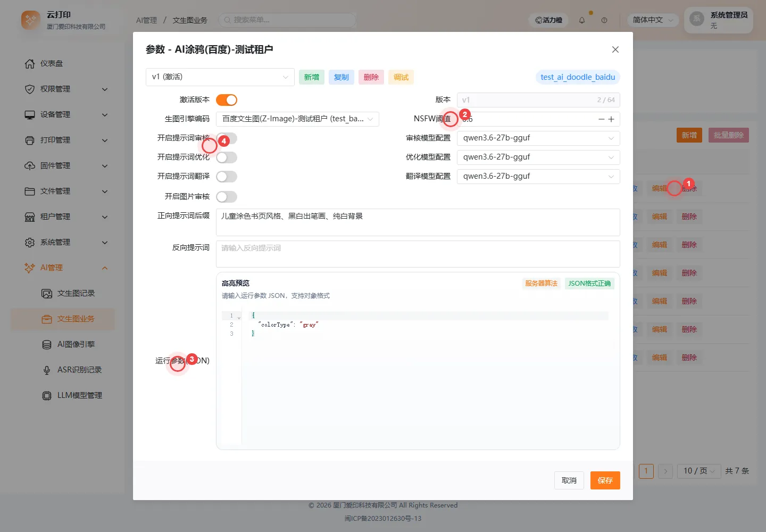Open the 简体中文 language dropdown
This screenshot has height=532, width=766.
653,20
